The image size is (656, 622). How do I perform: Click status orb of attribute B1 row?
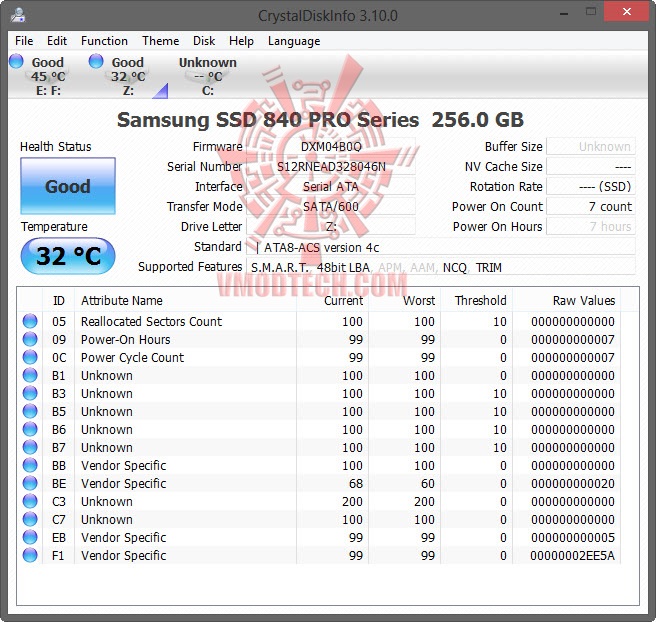click(x=30, y=375)
